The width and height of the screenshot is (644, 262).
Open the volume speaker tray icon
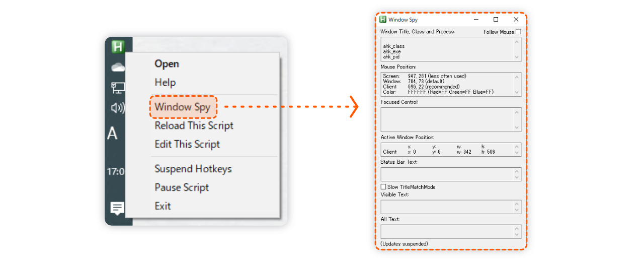tap(118, 107)
